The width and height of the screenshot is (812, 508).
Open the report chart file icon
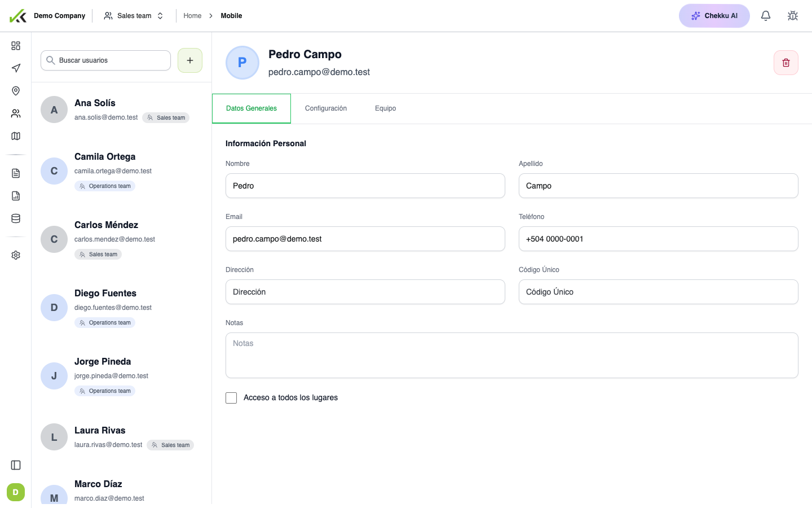pyautogui.click(x=16, y=196)
